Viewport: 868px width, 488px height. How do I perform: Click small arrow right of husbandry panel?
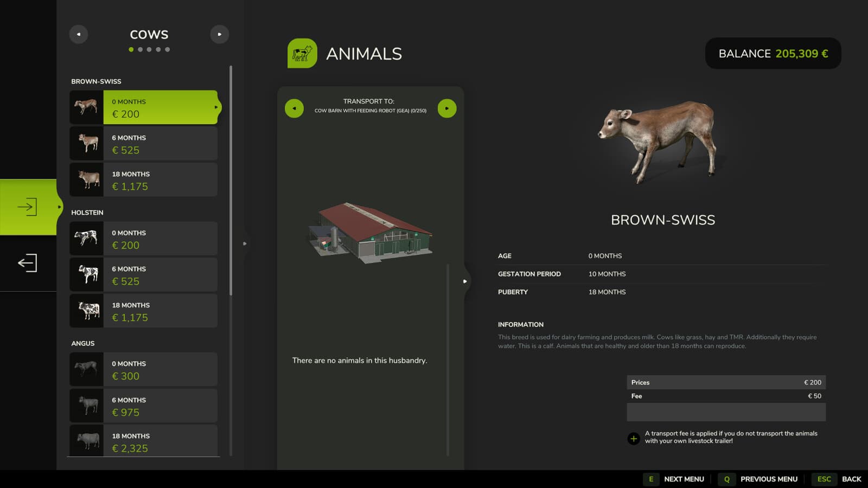(465, 281)
